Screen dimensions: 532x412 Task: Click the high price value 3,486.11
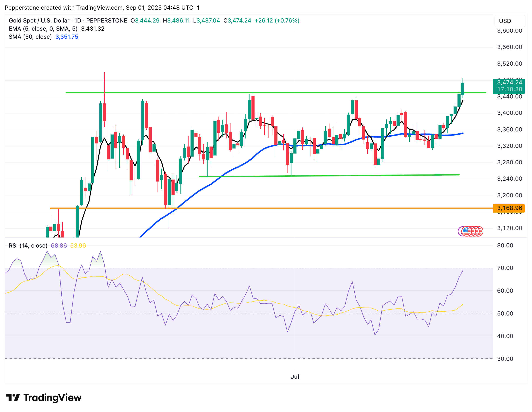(178, 21)
